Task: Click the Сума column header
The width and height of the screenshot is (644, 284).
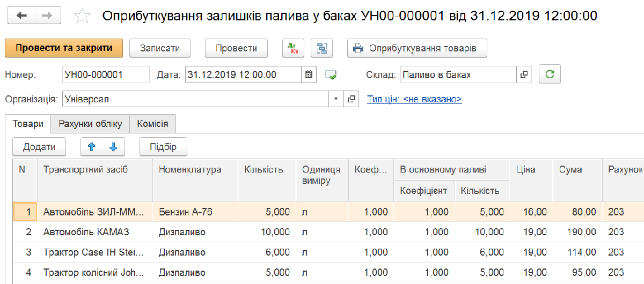Action: pyautogui.click(x=577, y=180)
